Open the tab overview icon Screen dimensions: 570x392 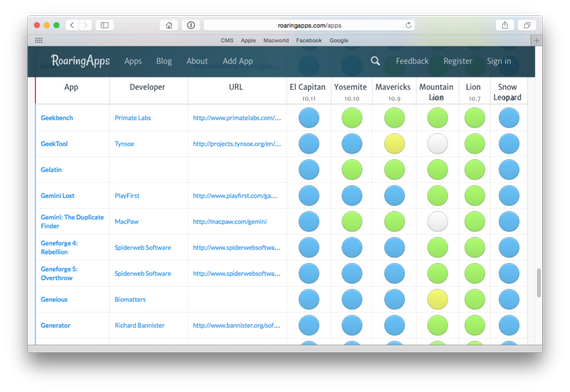coord(527,25)
